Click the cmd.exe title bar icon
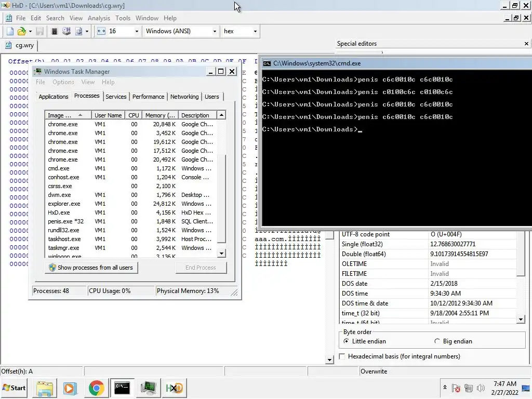The image size is (532, 399). 267,63
